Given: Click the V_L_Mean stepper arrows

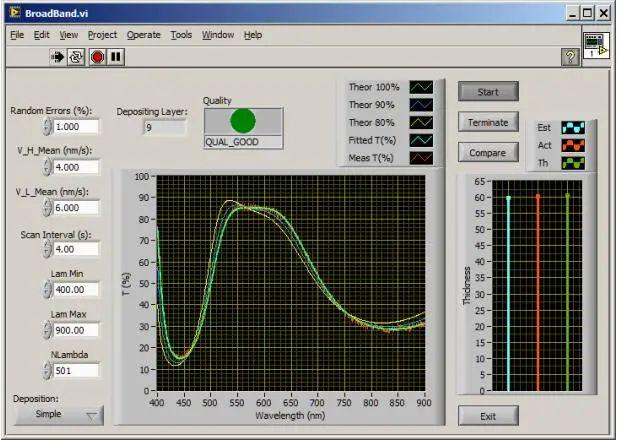Looking at the screenshot, I should (47, 208).
